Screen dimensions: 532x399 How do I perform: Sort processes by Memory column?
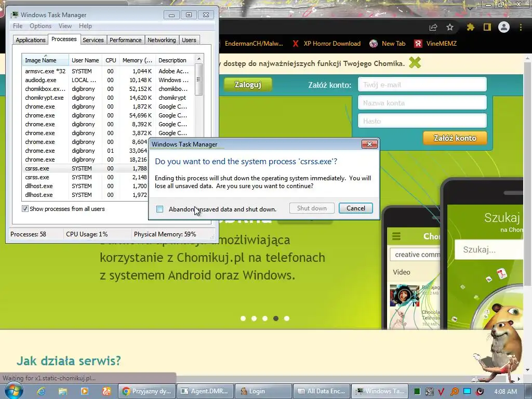pos(137,60)
